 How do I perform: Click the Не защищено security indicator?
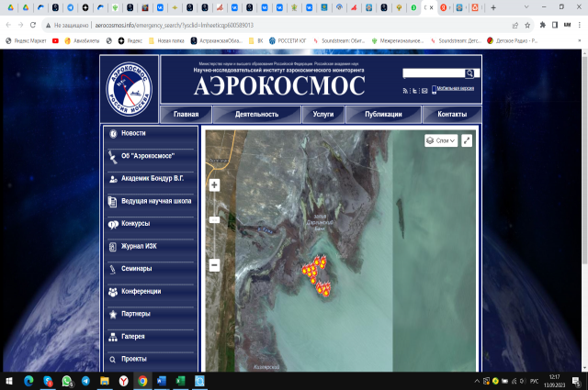[x=67, y=25]
